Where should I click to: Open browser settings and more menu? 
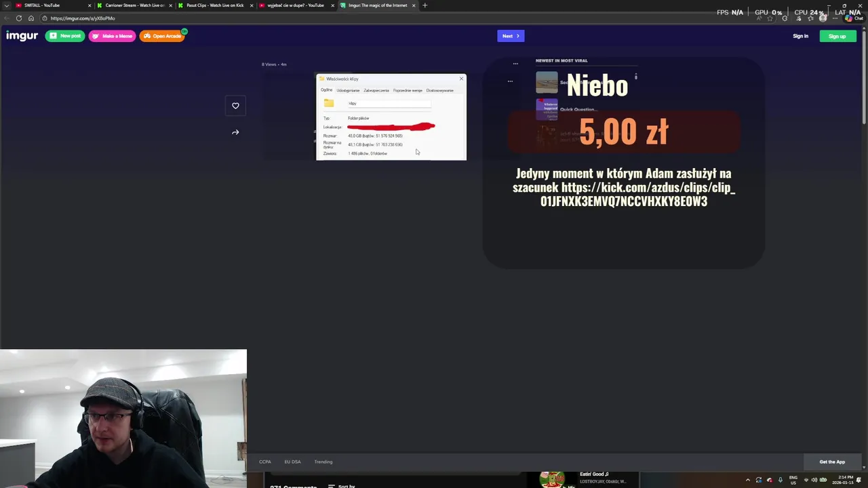coord(835,18)
